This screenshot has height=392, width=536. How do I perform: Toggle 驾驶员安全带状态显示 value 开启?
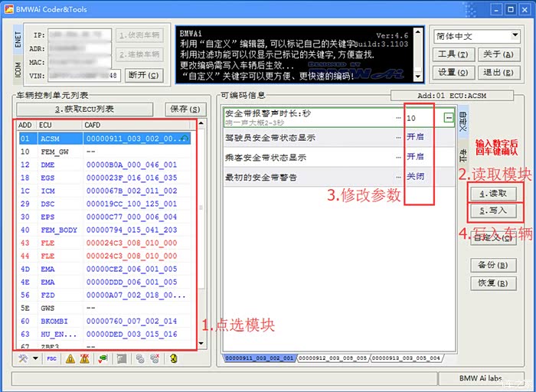pyautogui.click(x=415, y=138)
